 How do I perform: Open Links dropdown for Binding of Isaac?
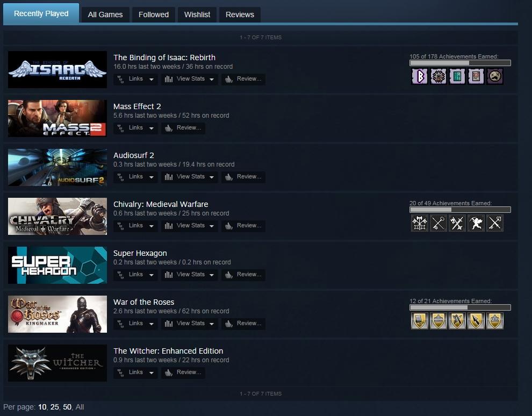click(135, 79)
